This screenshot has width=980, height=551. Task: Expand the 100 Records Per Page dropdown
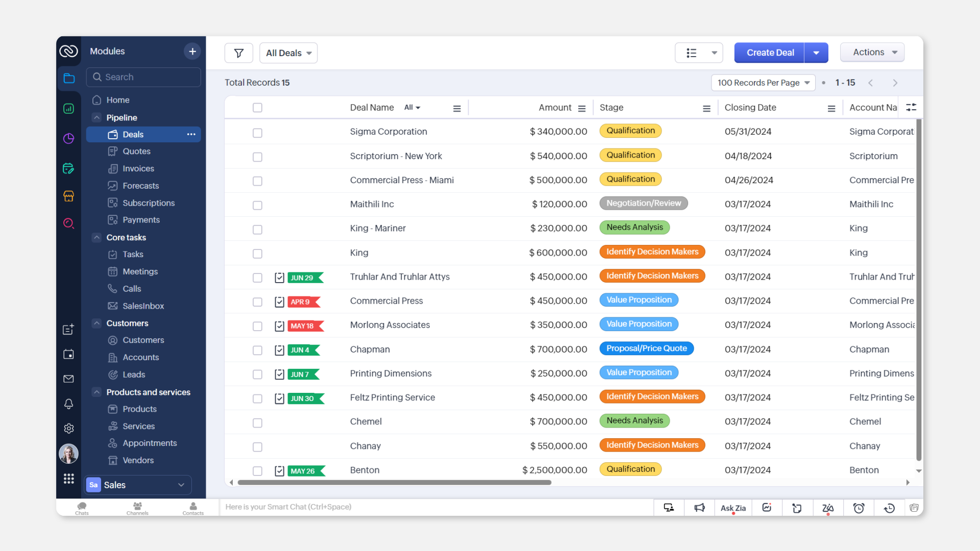763,83
